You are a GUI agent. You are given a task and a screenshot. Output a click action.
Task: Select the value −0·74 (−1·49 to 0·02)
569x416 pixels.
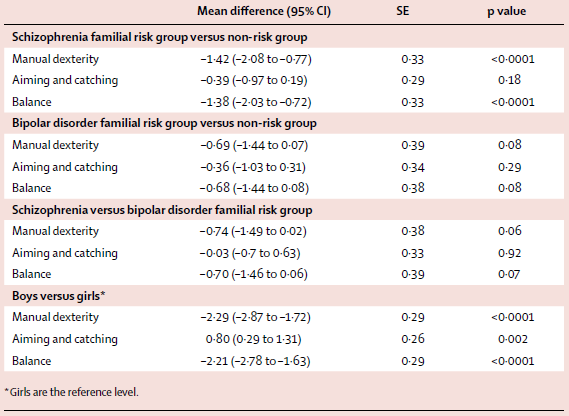[253, 231]
